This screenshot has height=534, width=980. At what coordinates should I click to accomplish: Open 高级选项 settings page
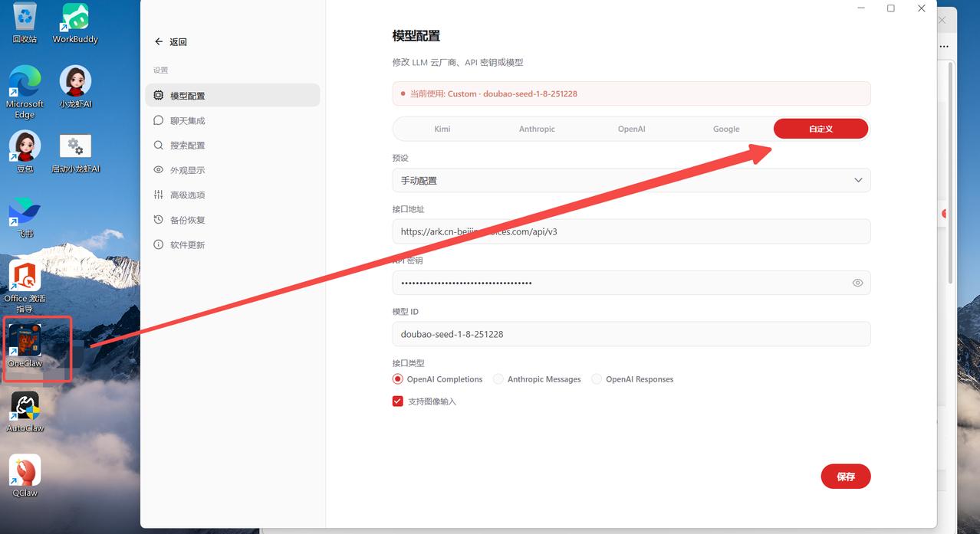(x=232, y=195)
